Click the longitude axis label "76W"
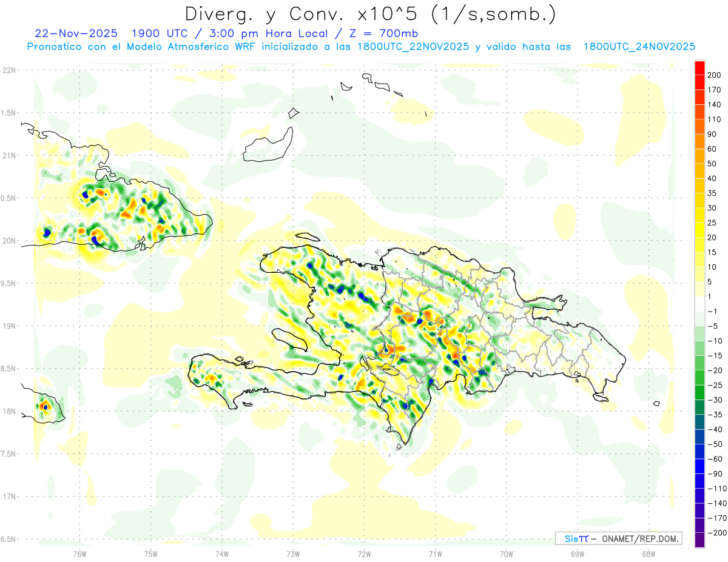 point(79,554)
